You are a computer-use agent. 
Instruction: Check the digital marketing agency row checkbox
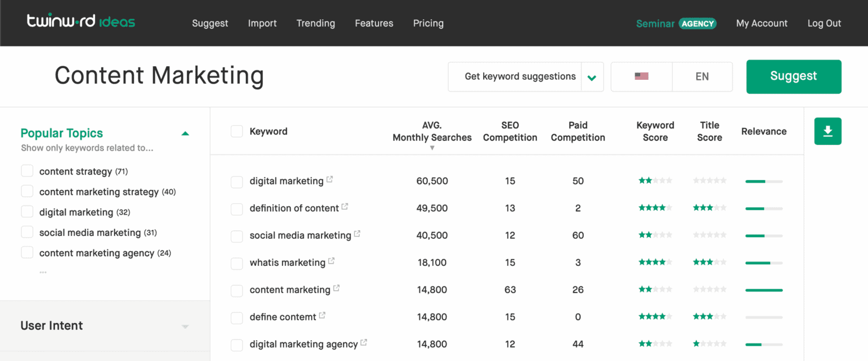click(x=237, y=345)
